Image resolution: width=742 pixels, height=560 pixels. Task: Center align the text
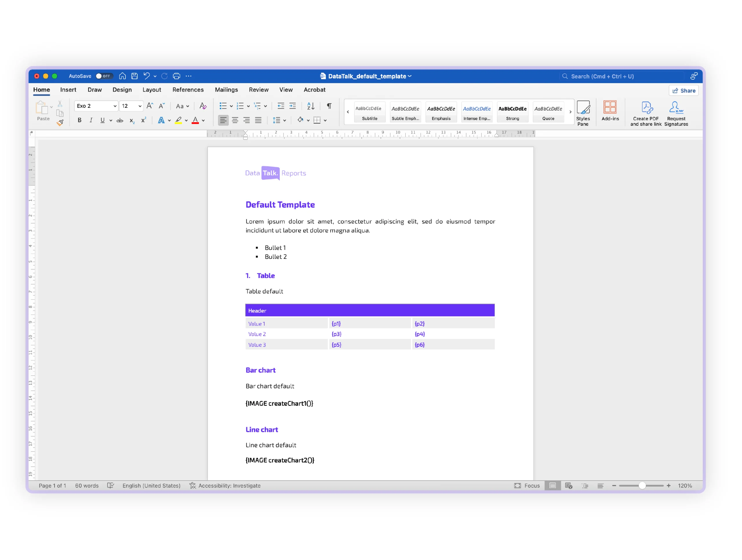coord(235,120)
